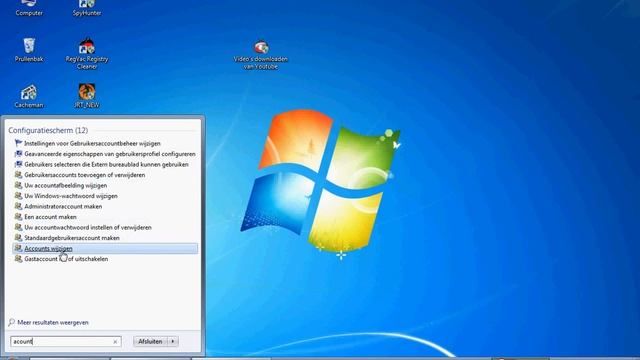Open Gebruikersaccounts toevoegen of verwijderen
The height and width of the screenshot is (360, 640).
[x=84, y=175]
